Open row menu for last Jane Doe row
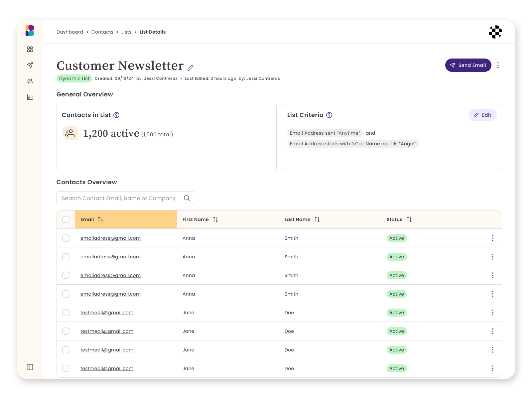The image size is (532, 399). point(493,368)
